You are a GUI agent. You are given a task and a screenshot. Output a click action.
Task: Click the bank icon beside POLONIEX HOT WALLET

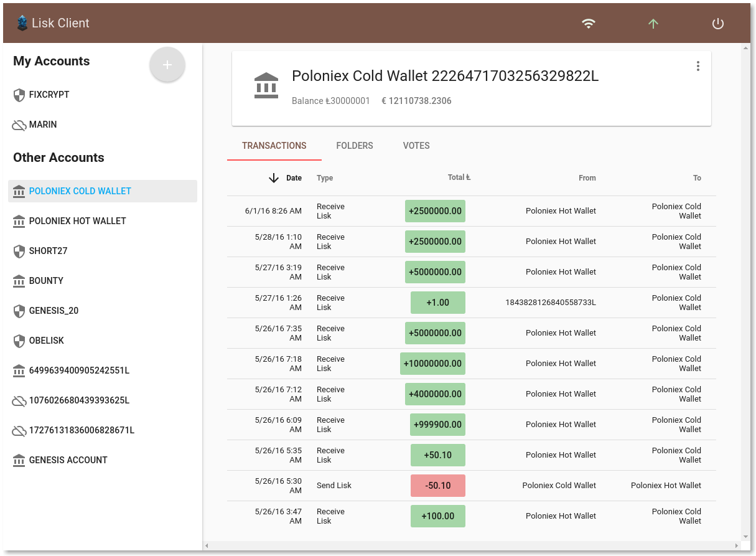[x=19, y=221]
